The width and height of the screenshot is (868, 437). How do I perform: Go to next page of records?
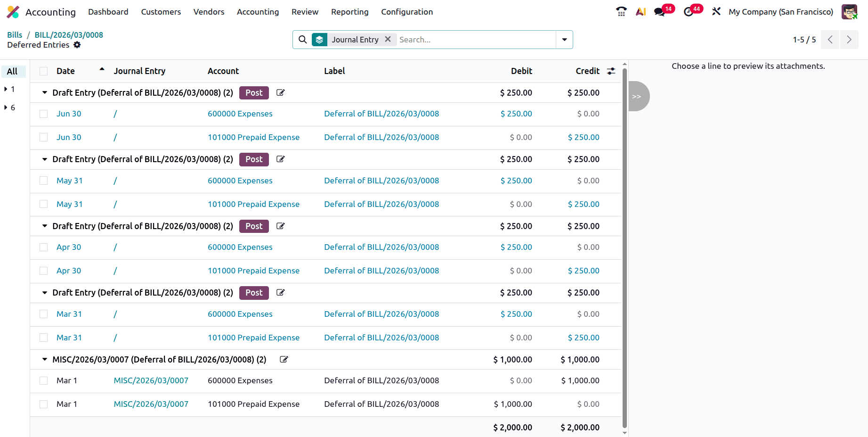849,40
